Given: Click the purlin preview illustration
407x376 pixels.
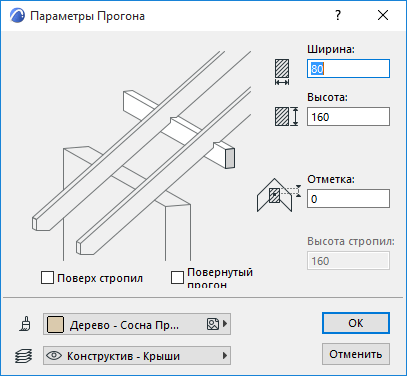Looking at the screenshot, I should tap(142, 156).
